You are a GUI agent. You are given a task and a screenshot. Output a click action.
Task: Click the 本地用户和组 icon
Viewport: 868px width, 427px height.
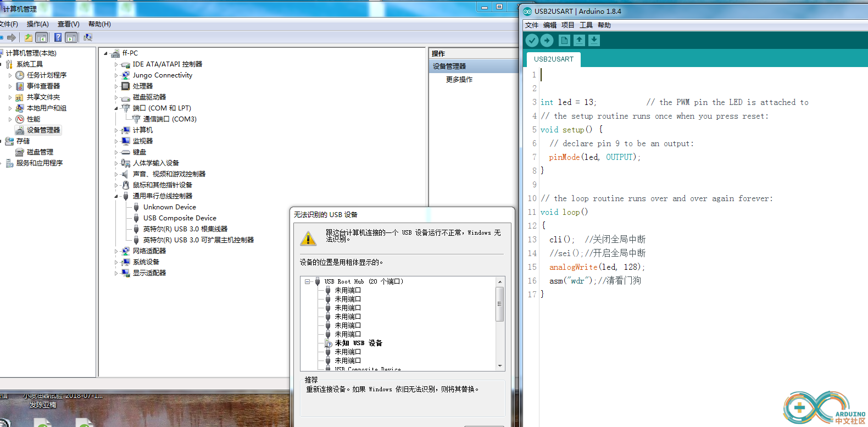[20, 108]
